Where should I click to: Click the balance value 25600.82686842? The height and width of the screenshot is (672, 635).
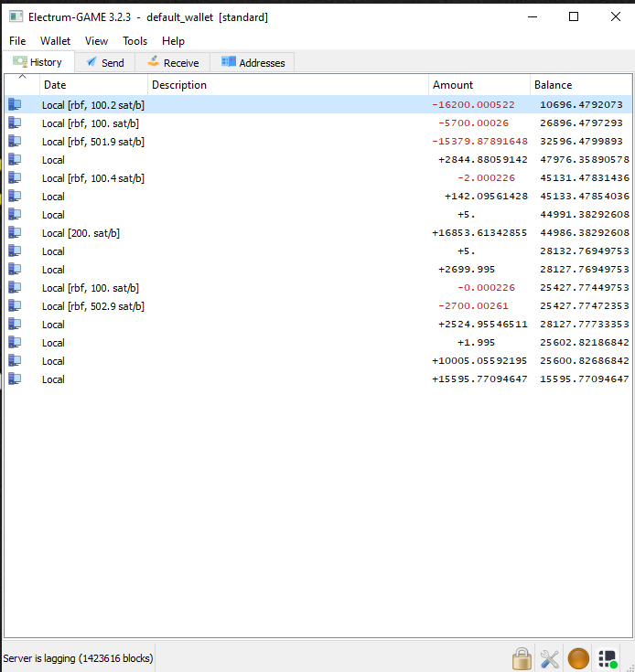pos(585,360)
